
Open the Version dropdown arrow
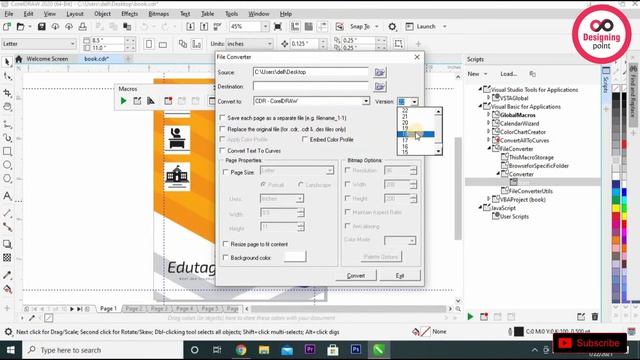coord(414,102)
